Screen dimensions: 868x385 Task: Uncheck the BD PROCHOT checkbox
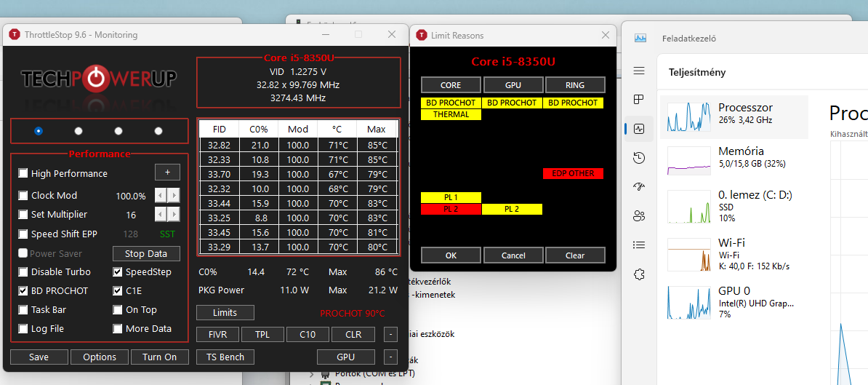tap(23, 291)
